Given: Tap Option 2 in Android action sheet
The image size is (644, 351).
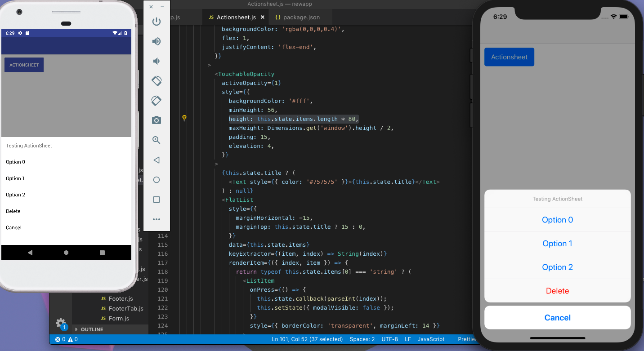Looking at the screenshot, I should [x=66, y=195].
